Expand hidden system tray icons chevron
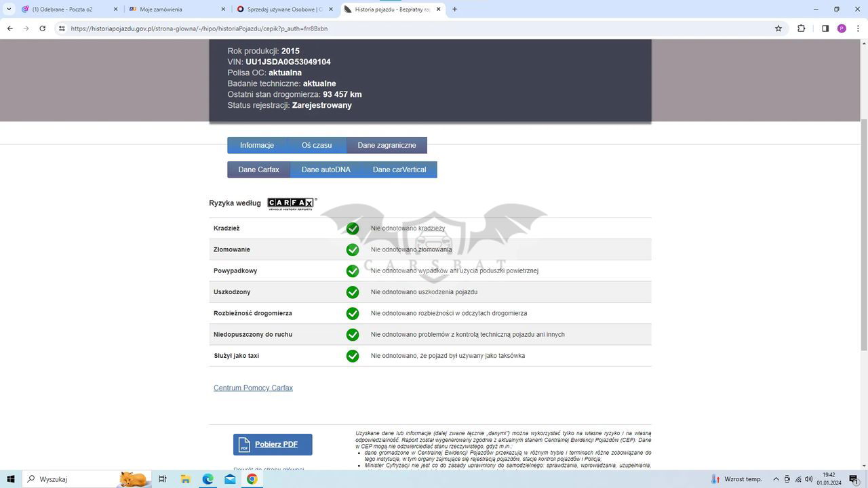 pyautogui.click(x=776, y=479)
